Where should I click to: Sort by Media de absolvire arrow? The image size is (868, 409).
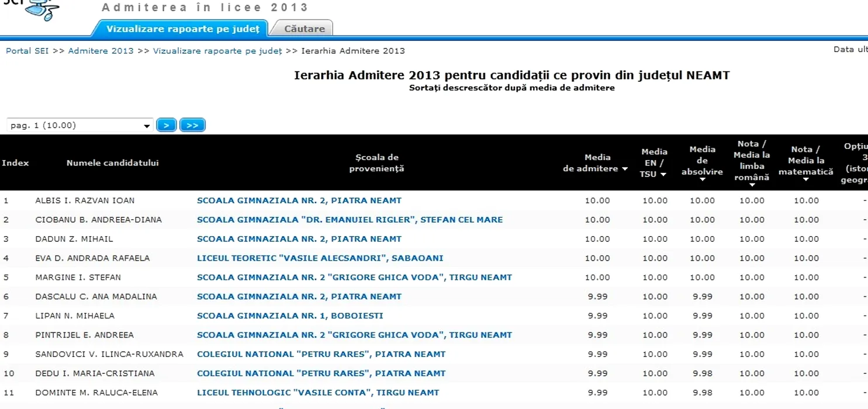702,179
